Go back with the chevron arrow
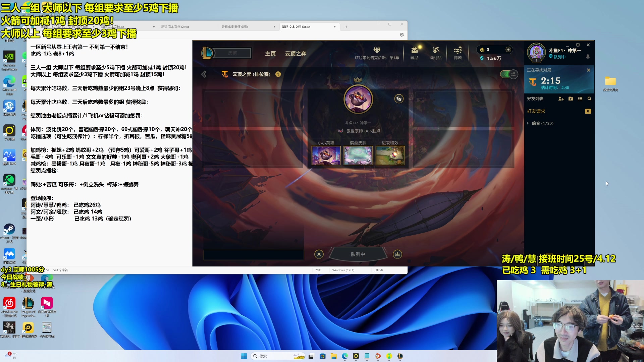 click(x=204, y=74)
